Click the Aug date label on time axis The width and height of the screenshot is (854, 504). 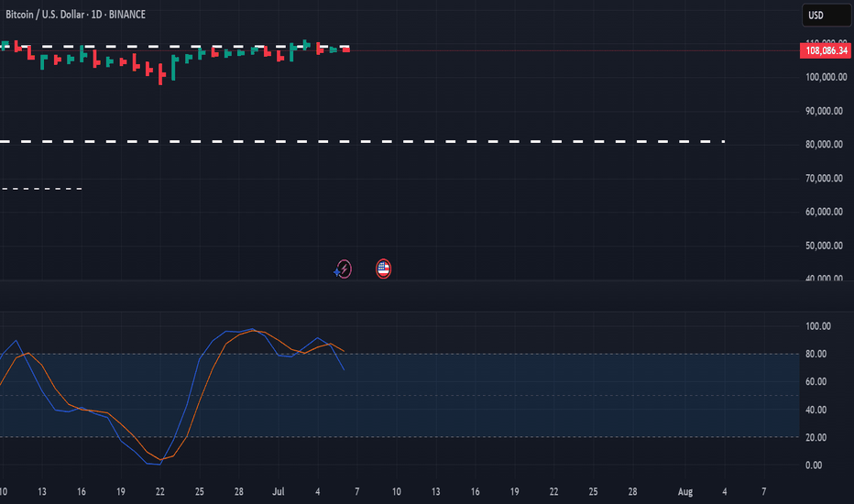685,491
